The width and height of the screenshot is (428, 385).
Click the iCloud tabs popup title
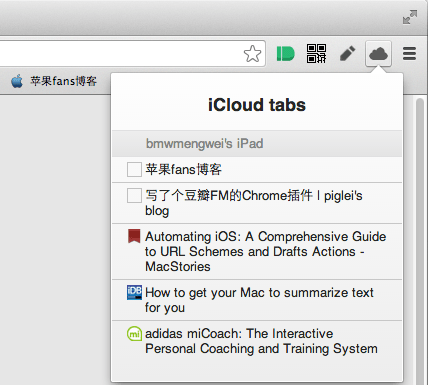[257, 105]
